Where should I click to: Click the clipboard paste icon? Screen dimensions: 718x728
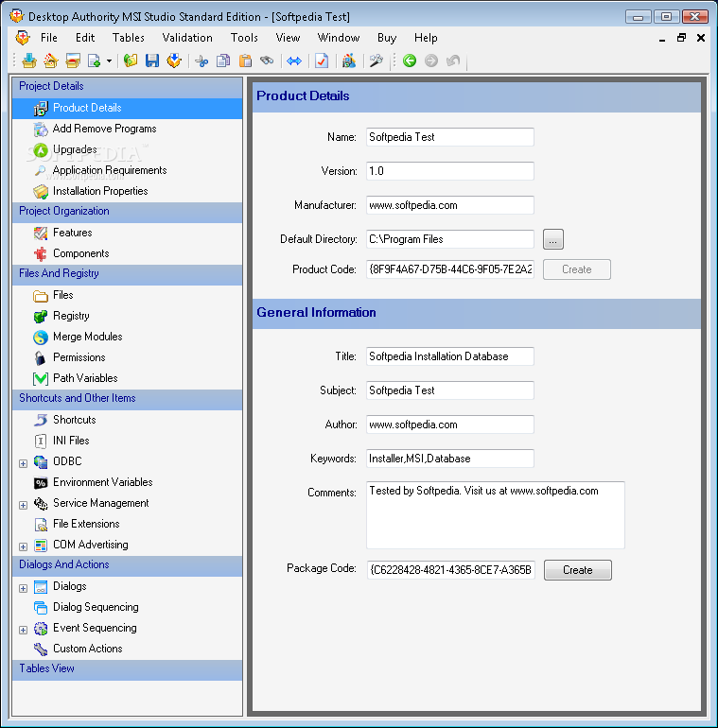pyautogui.click(x=245, y=61)
